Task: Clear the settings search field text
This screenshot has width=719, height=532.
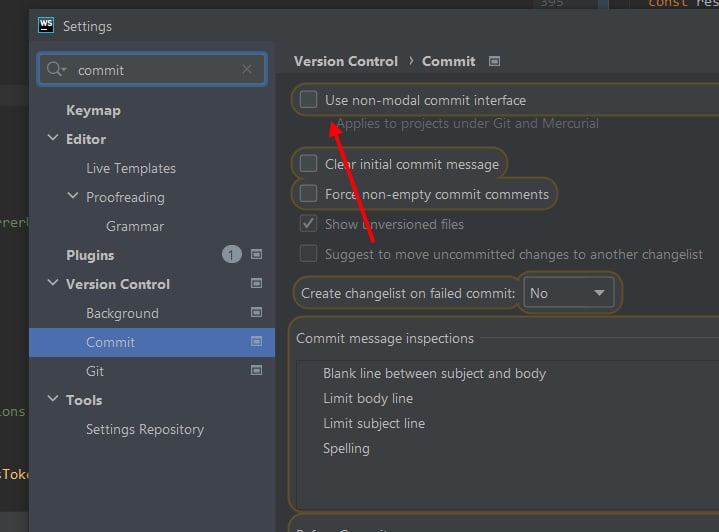Action: (x=247, y=69)
